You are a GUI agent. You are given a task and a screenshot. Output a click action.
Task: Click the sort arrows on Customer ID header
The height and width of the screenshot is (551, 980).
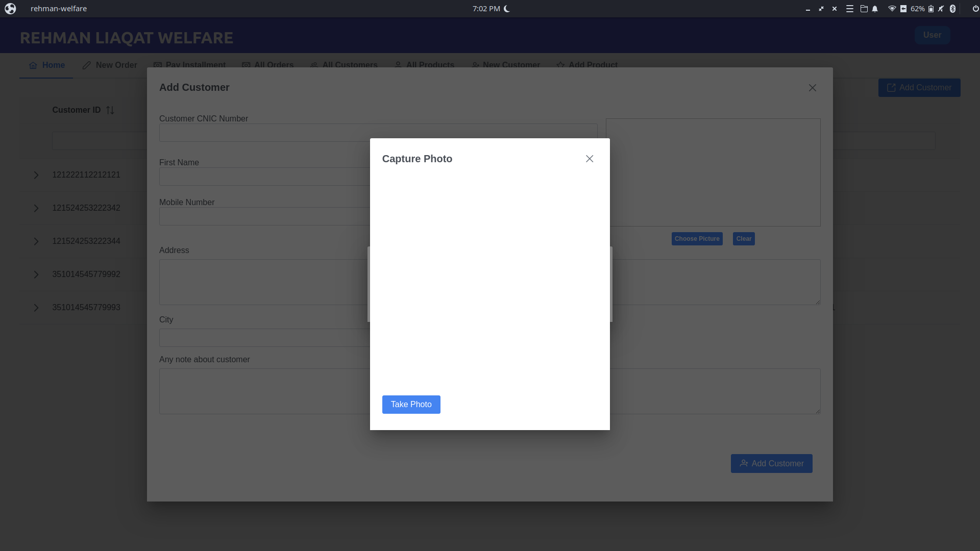[110, 110]
